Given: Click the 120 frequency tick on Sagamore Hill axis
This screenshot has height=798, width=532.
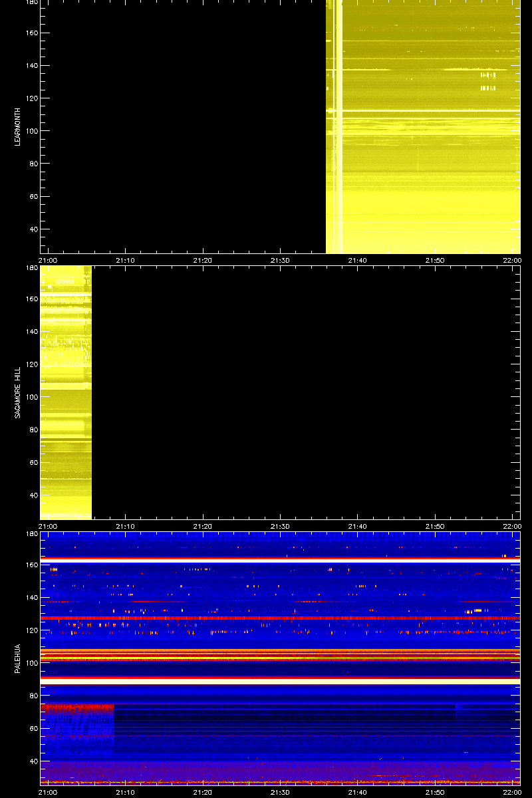Looking at the screenshot, I should 31,364.
